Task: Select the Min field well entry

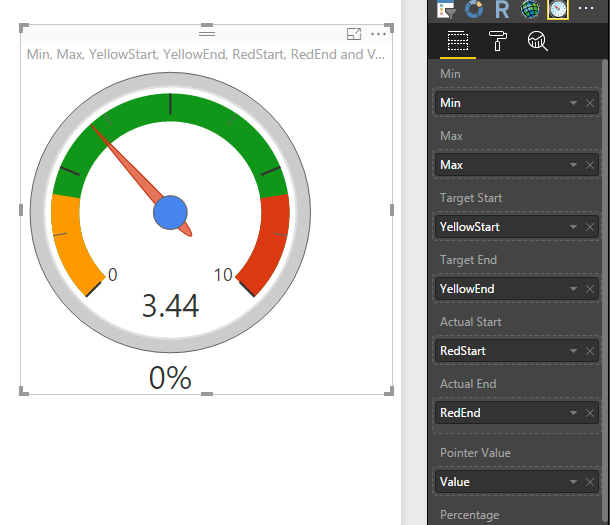Action: [x=516, y=103]
